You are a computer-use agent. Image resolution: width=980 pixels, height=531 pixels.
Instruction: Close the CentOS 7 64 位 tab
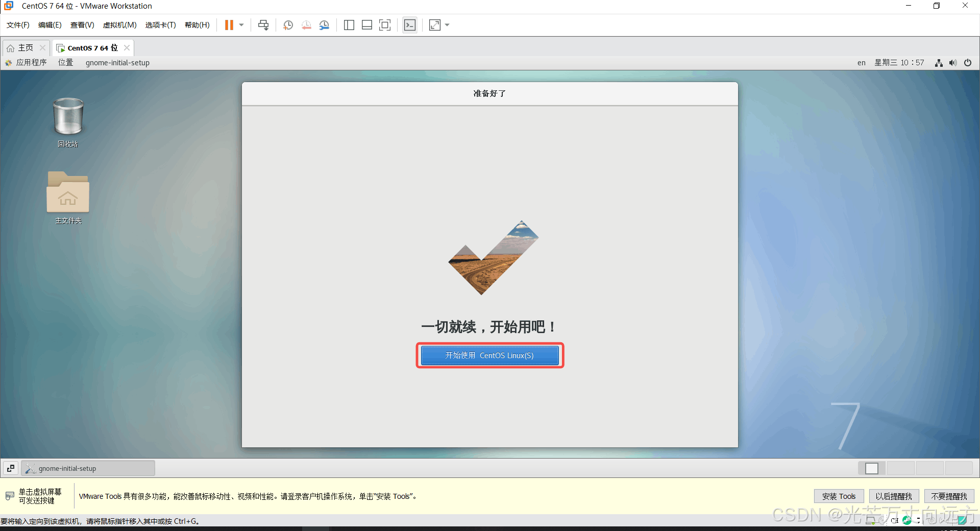(x=127, y=48)
